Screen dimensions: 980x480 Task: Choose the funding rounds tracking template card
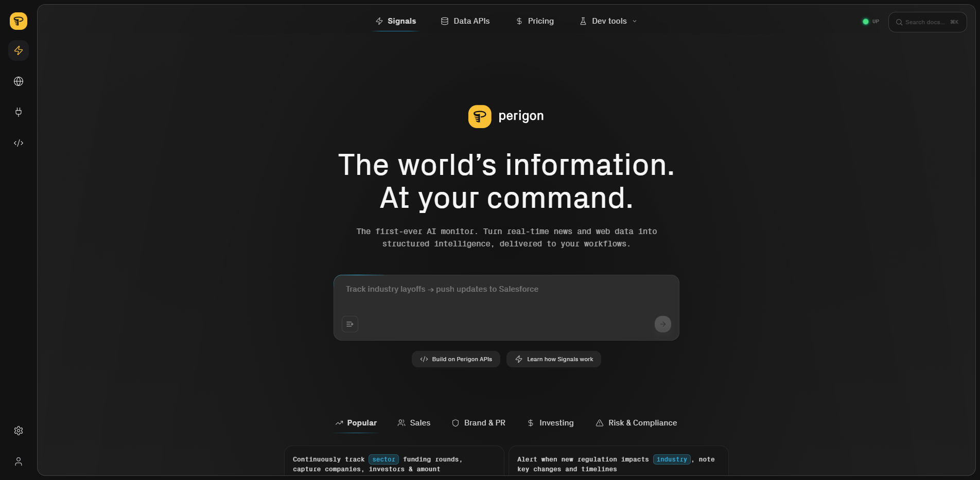coord(394,461)
